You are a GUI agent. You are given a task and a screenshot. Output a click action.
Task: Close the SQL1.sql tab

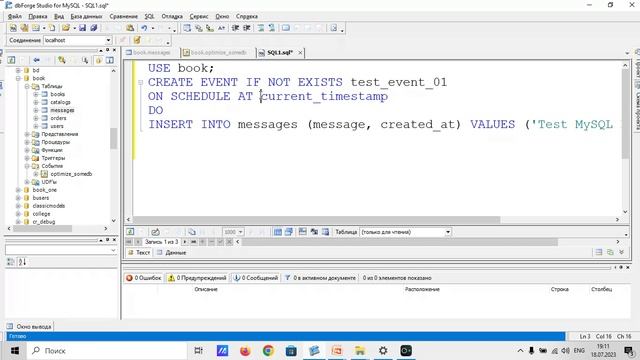point(300,53)
